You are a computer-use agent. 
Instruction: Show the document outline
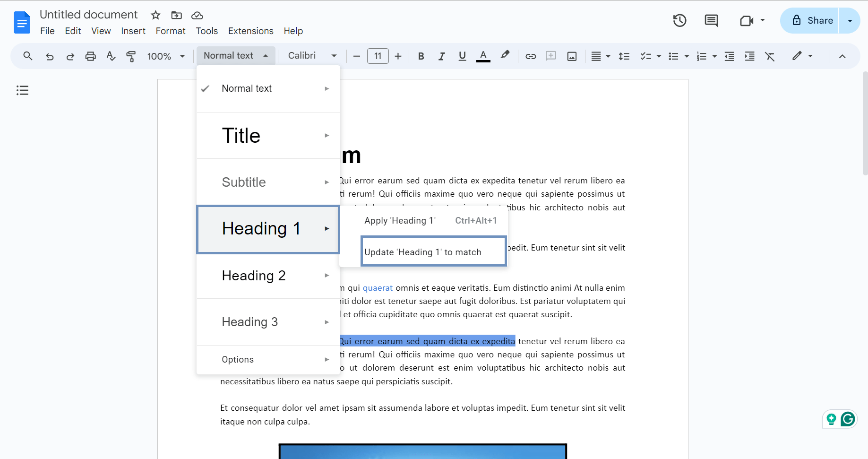tap(22, 90)
